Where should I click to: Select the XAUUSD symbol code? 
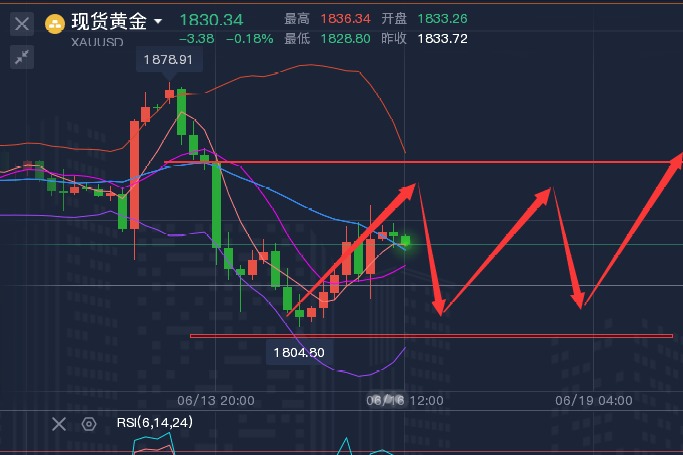click(x=96, y=42)
